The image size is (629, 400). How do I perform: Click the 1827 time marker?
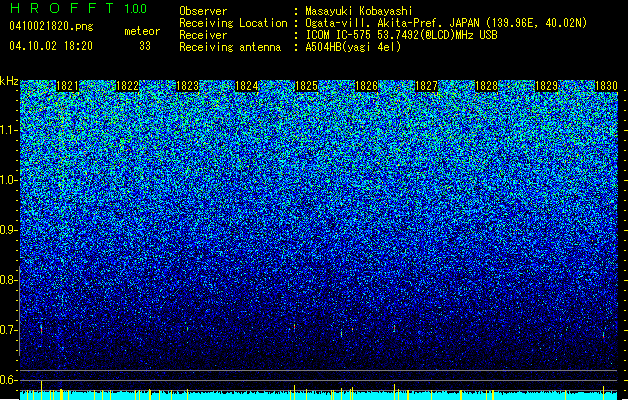coord(426,86)
